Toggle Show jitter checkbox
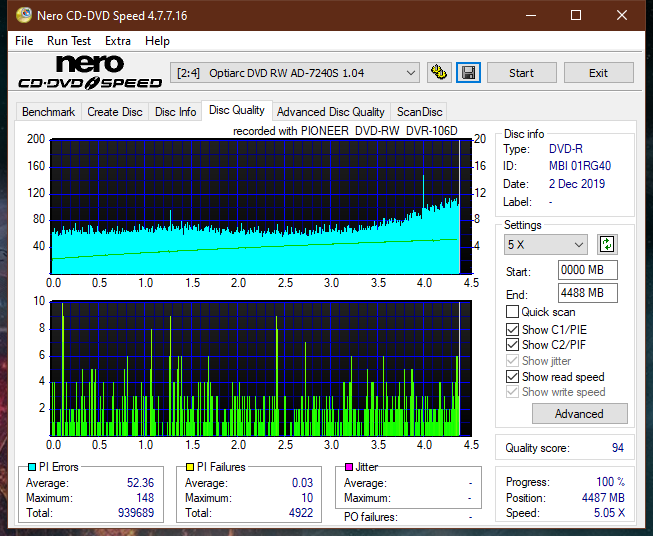The image size is (653, 536). (512, 361)
